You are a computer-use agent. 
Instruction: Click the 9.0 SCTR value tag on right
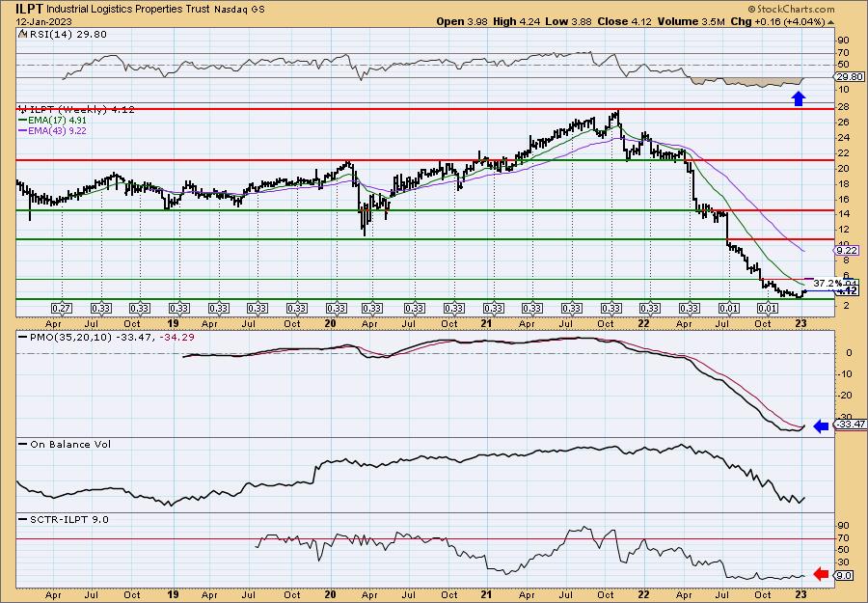(x=844, y=575)
